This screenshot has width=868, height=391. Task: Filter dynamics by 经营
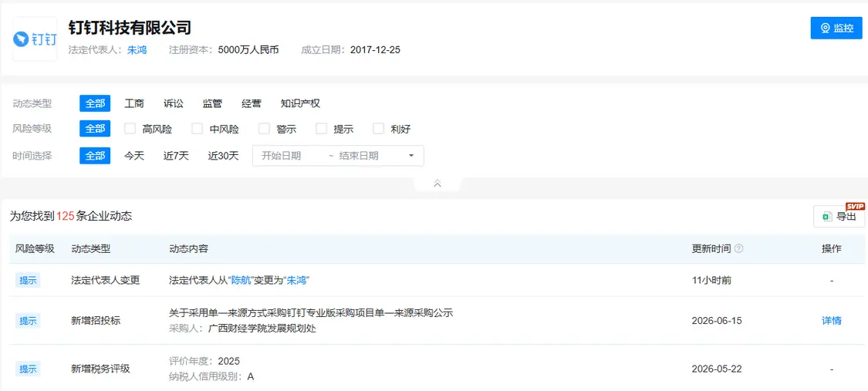(252, 103)
